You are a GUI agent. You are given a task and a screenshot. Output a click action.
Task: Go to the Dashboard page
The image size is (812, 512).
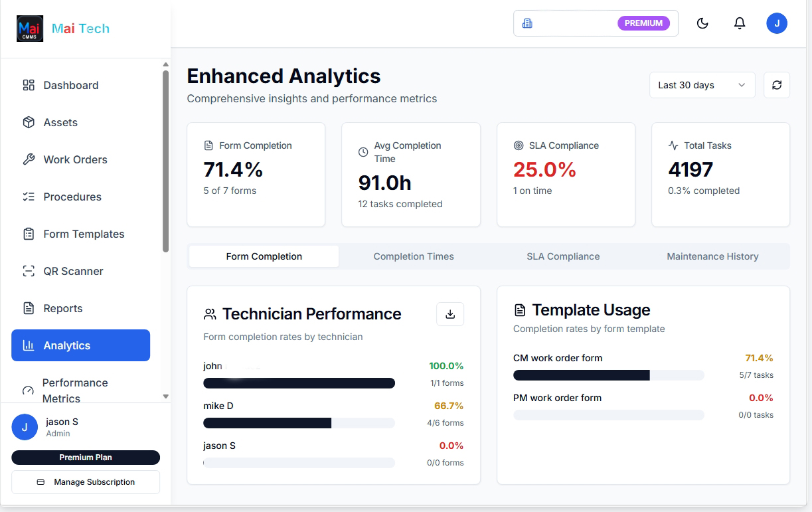coord(70,85)
